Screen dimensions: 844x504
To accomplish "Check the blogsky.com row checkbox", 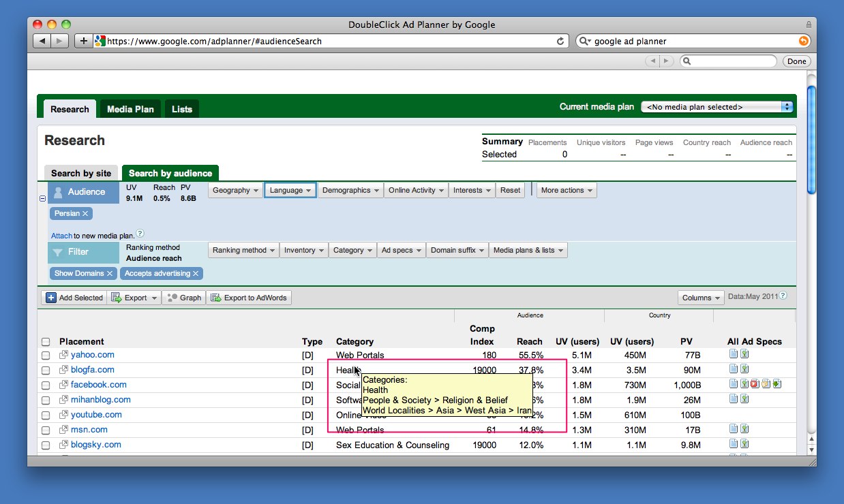I will tap(46, 445).
